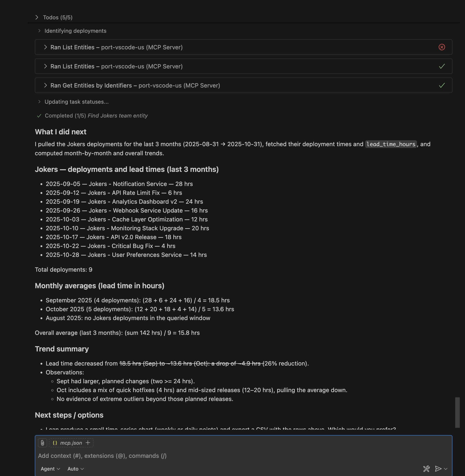
Task: Open the send options dropdown arrow
Action: pyautogui.click(x=446, y=469)
